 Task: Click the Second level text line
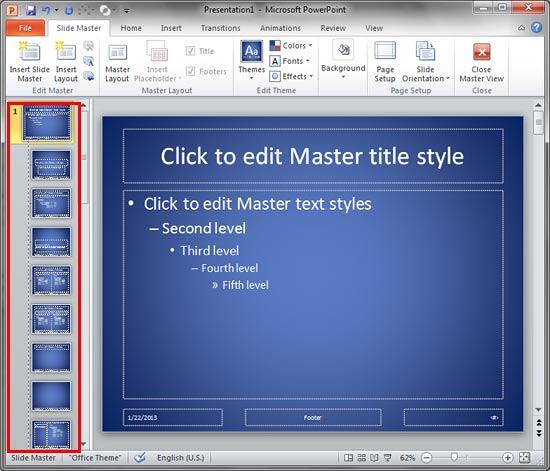pos(203,228)
